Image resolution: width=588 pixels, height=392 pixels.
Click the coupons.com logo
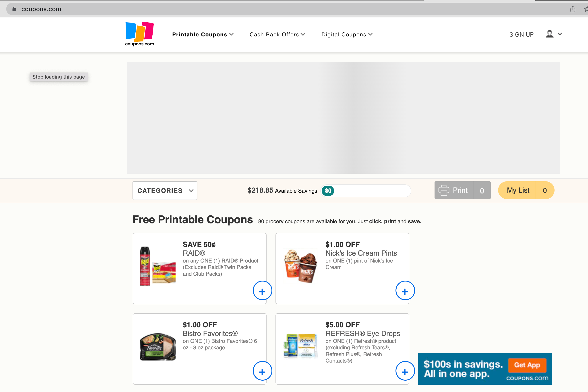(140, 34)
